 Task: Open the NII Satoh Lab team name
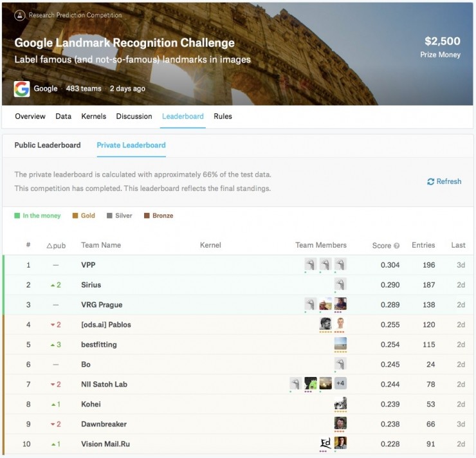pyautogui.click(x=104, y=384)
